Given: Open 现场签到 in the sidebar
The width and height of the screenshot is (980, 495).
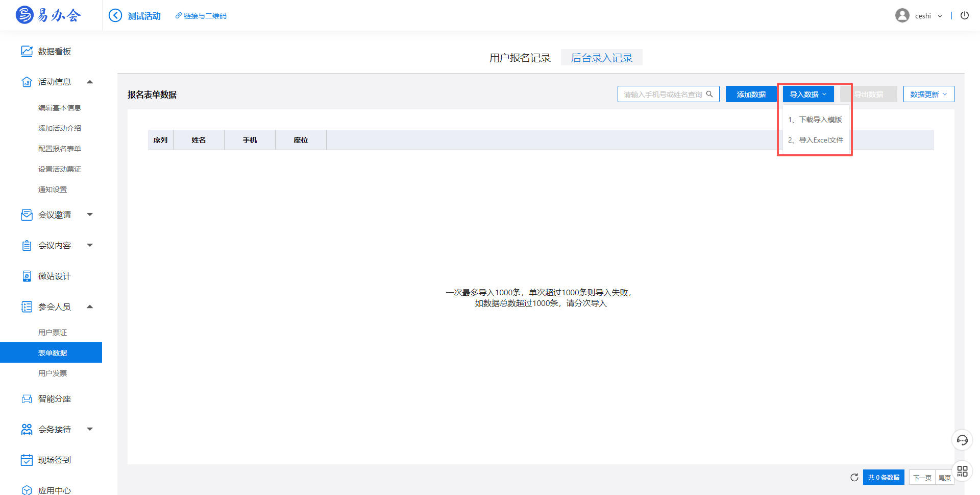Looking at the screenshot, I should tap(54, 460).
